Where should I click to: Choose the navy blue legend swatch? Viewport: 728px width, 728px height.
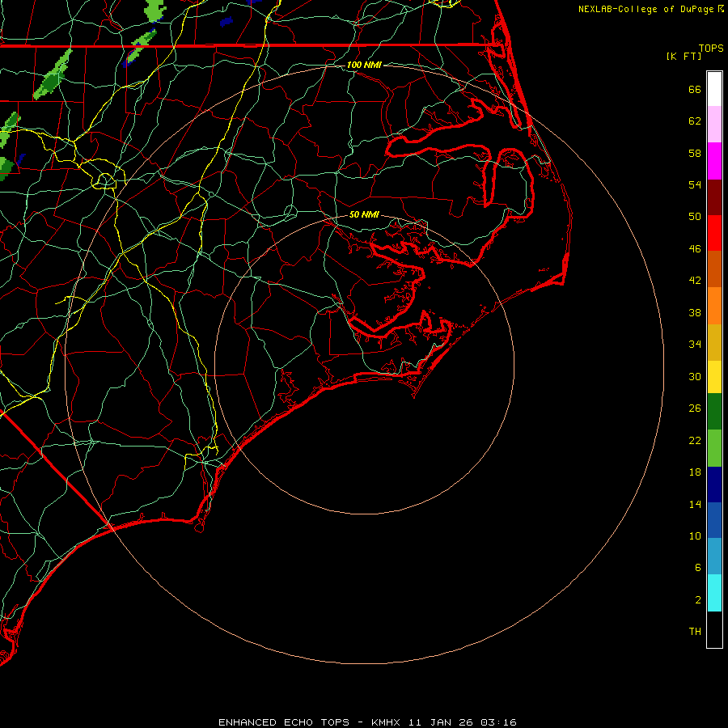click(x=714, y=484)
